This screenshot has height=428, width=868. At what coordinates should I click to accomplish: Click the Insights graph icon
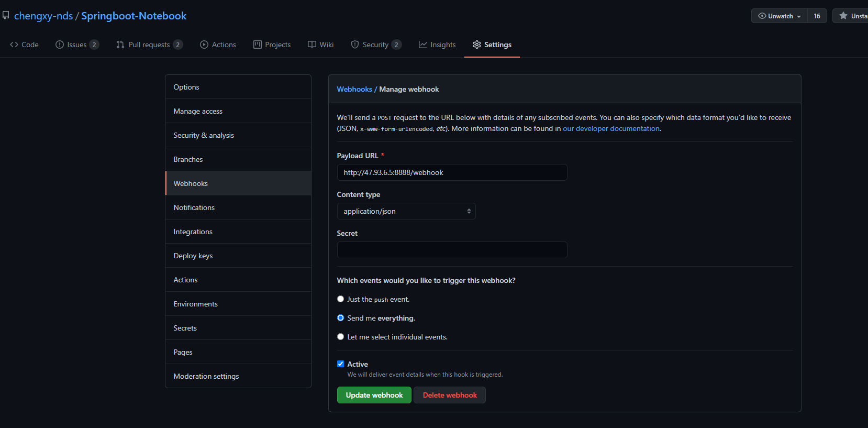click(423, 45)
